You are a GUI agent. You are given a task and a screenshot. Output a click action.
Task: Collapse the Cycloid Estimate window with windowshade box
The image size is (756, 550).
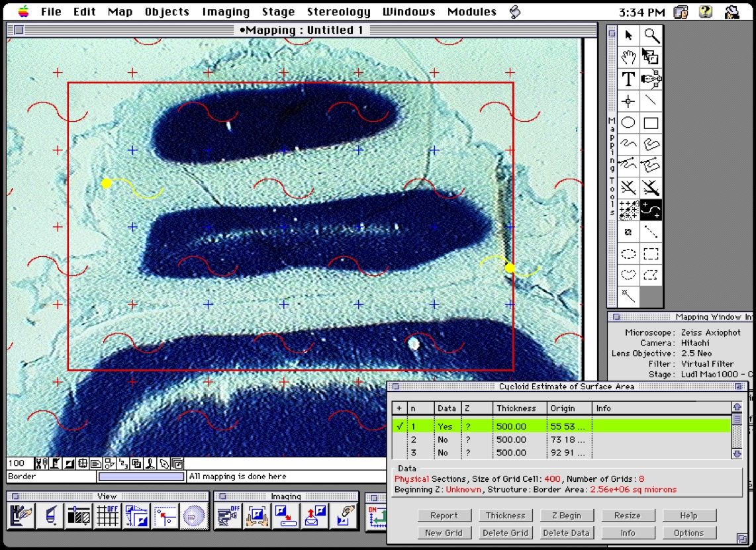pyautogui.click(x=738, y=387)
